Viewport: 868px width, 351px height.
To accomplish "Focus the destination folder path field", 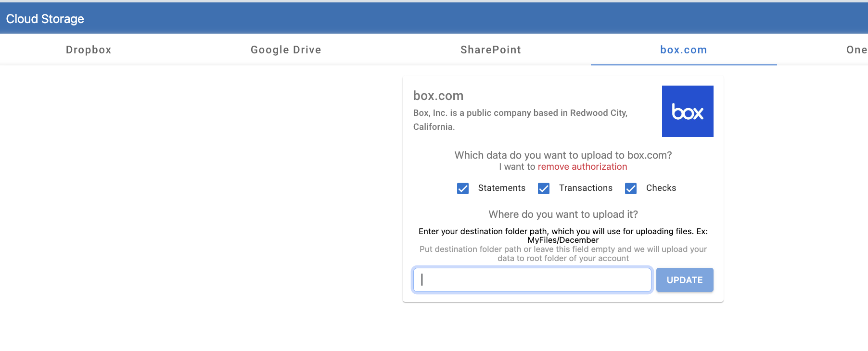I will pos(532,280).
